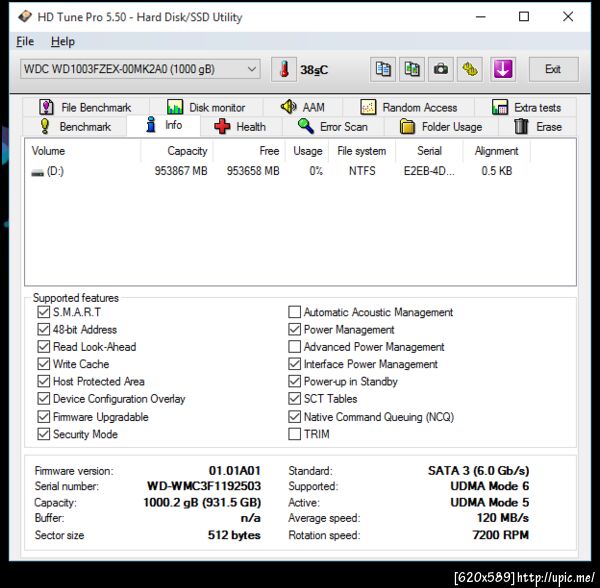
Task: Toggle the Host Protected Area checkbox
Action: pyautogui.click(x=44, y=381)
